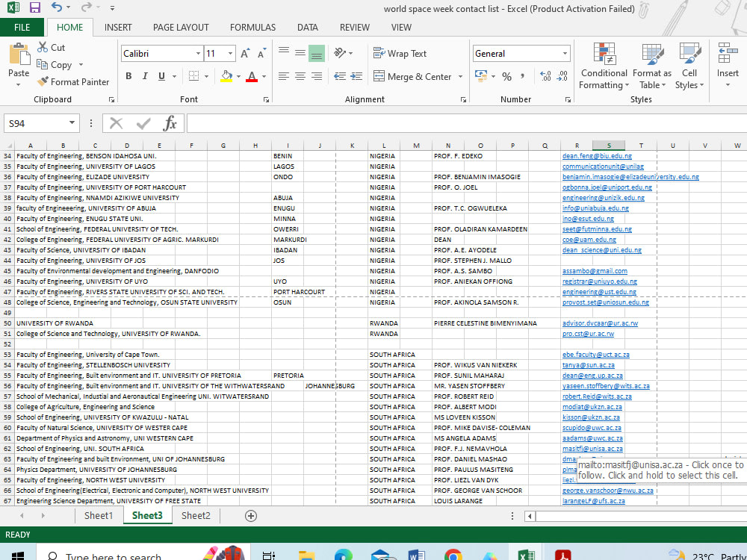747x560 pixels.
Task: Apply the cell borders button
Action: (x=194, y=76)
